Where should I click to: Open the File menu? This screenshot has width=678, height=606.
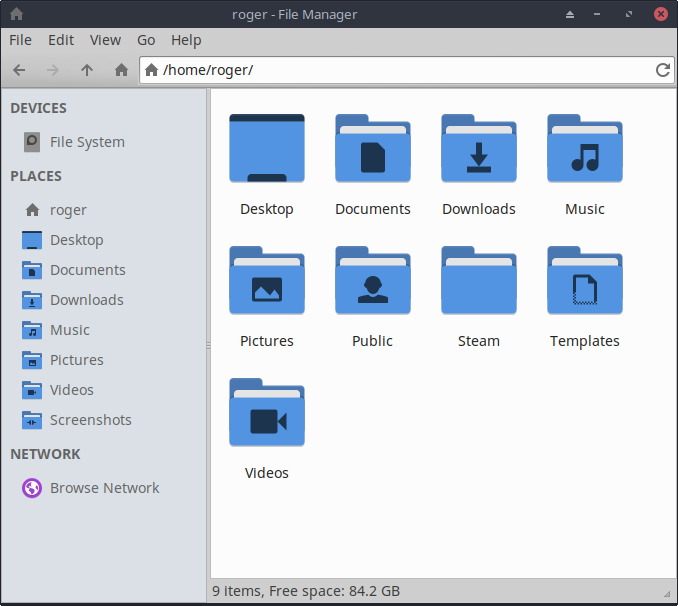point(20,40)
